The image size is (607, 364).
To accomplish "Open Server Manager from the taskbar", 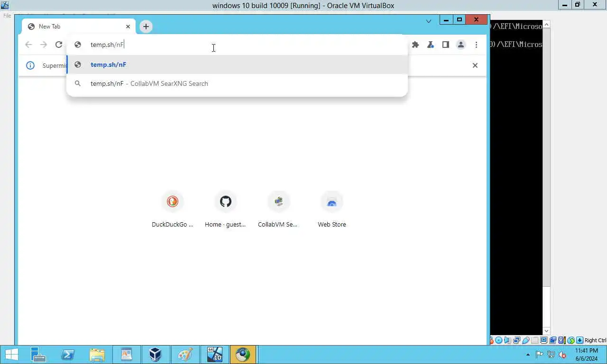I will tap(38, 355).
